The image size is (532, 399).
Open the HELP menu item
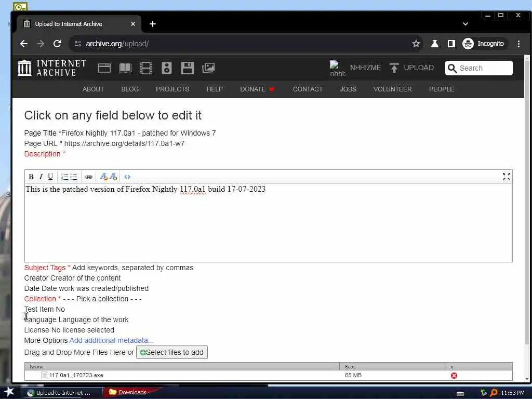(x=215, y=89)
